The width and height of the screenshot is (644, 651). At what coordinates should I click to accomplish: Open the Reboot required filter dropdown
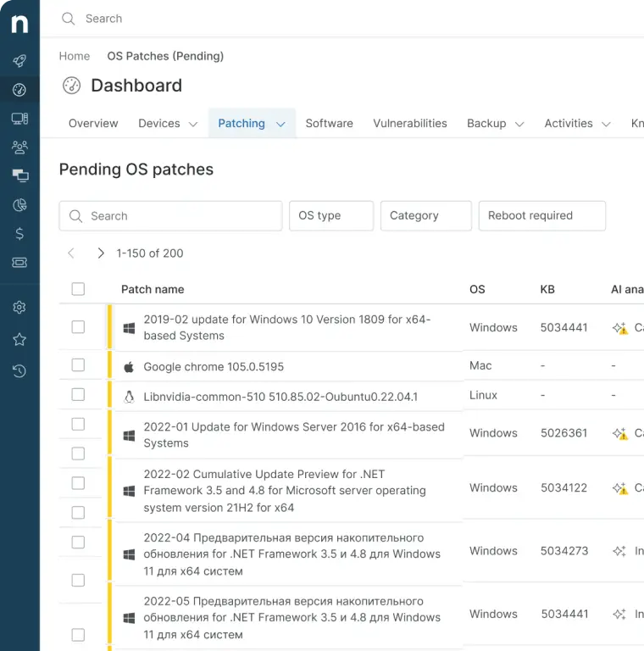[542, 216]
